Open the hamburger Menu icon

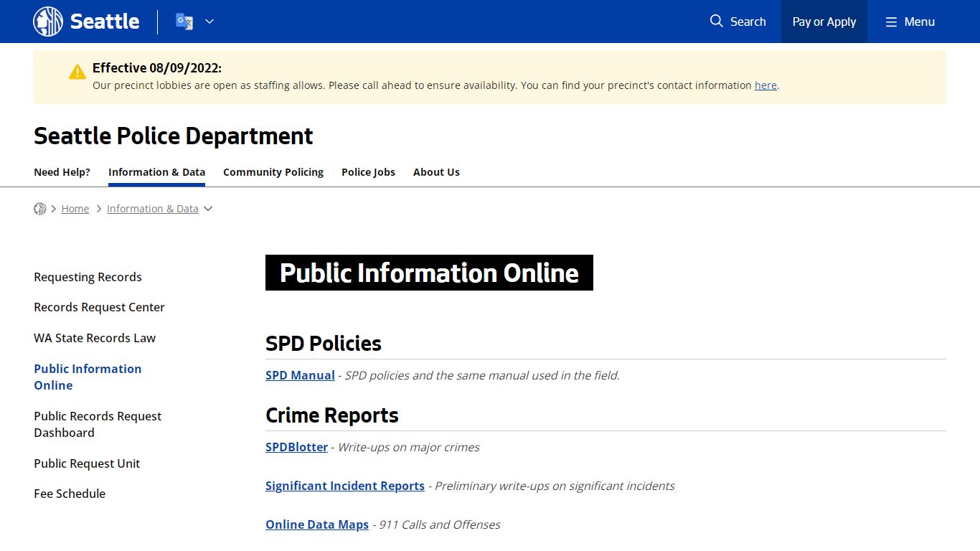pos(892,22)
